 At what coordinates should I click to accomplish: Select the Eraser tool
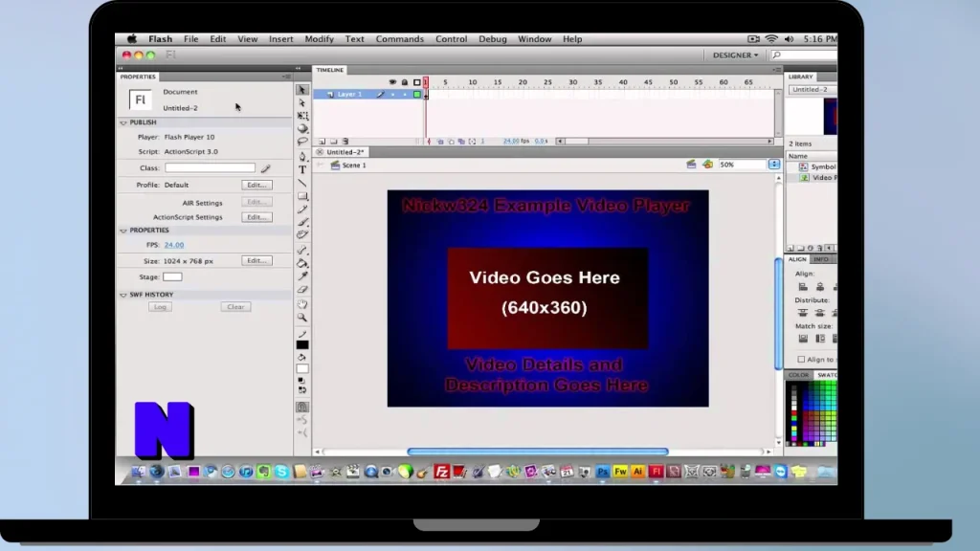(302, 289)
